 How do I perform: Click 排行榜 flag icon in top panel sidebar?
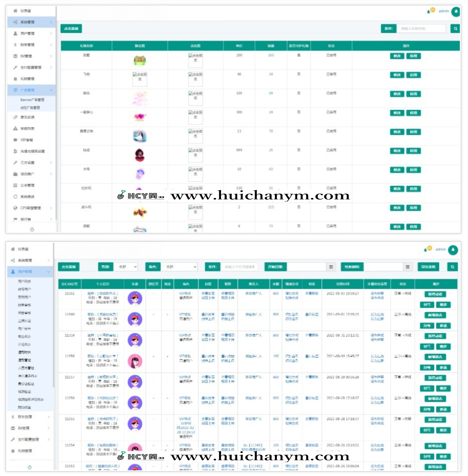point(15,219)
